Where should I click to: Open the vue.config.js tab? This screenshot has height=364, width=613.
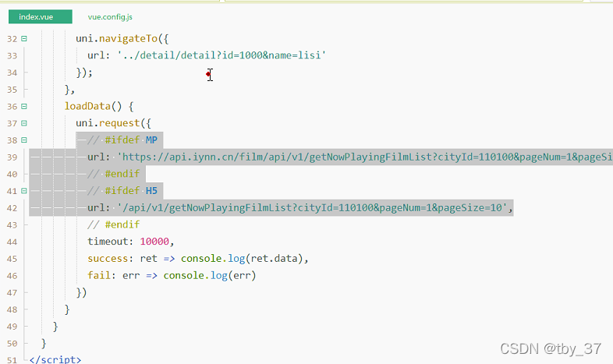coord(110,17)
